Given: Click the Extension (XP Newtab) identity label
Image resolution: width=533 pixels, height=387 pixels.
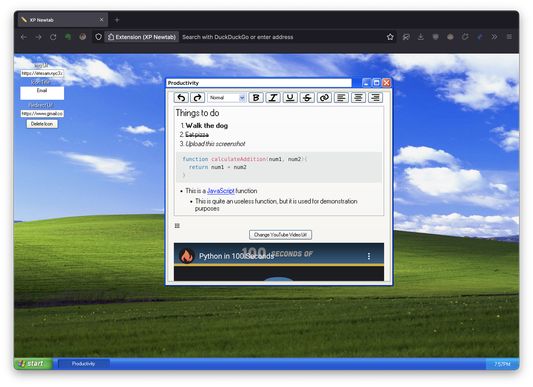Looking at the screenshot, I should pyautogui.click(x=142, y=37).
